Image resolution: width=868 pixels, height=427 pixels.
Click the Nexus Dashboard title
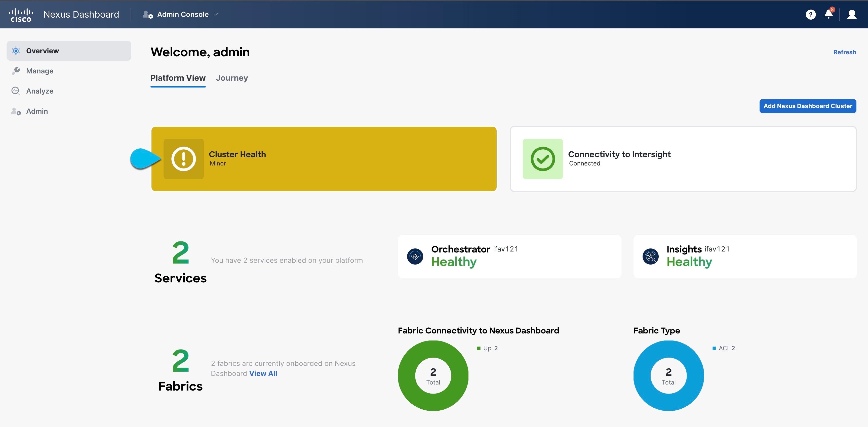81,15
